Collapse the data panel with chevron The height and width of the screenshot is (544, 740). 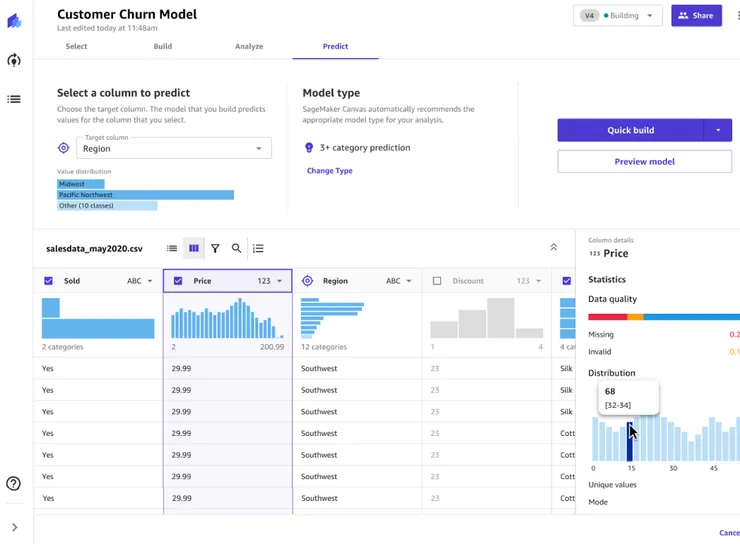554,248
